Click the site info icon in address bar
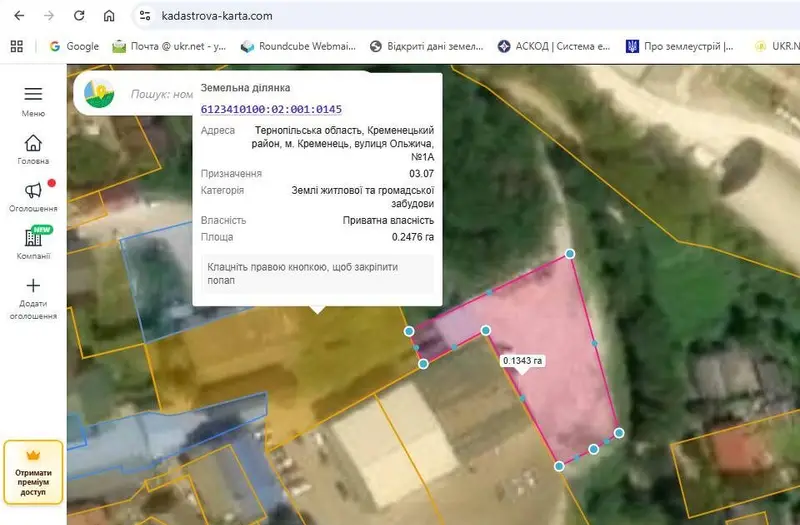Screen dimensions: 800x525 click(145, 16)
